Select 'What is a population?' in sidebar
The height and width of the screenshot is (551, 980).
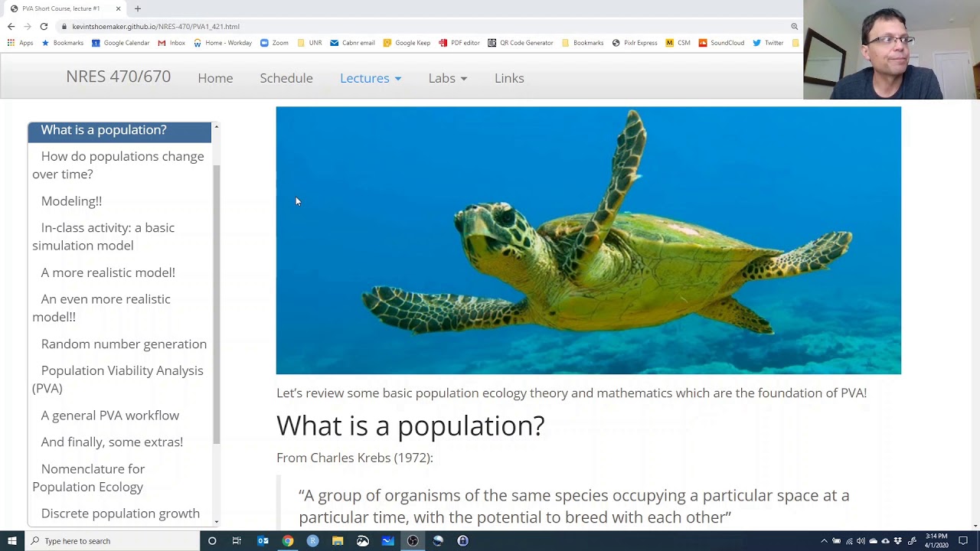coord(119,130)
